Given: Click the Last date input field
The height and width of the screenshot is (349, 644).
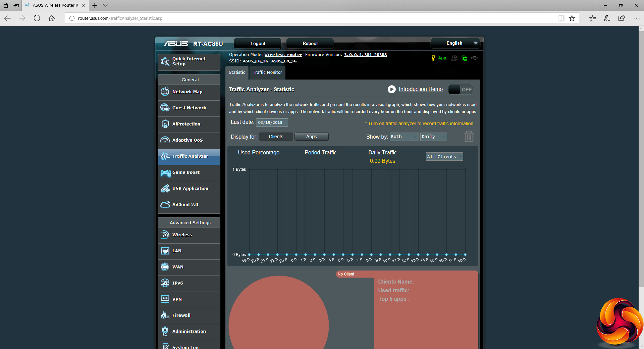Looking at the screenshot, I should pyautogui.click(x=272, y=122).
